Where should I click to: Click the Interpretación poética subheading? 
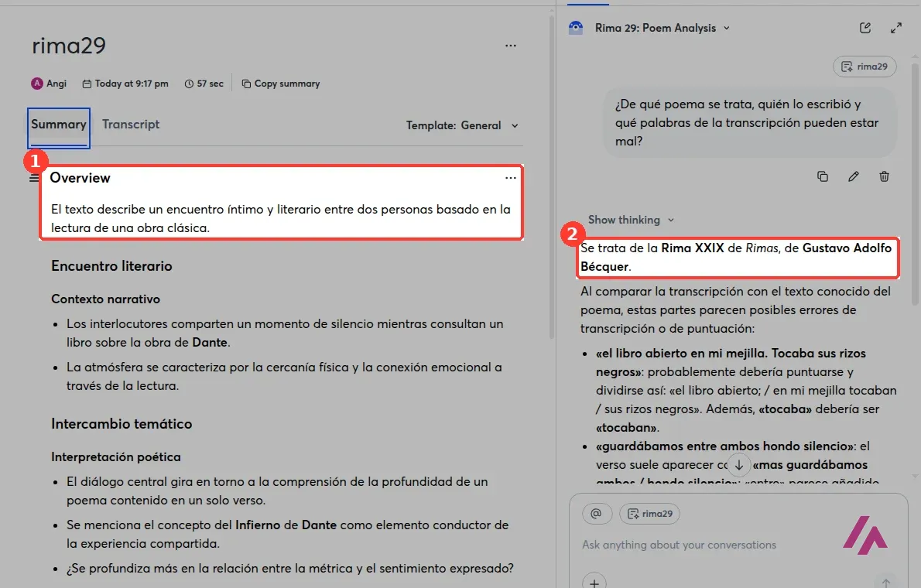click(x=116, y=457)
